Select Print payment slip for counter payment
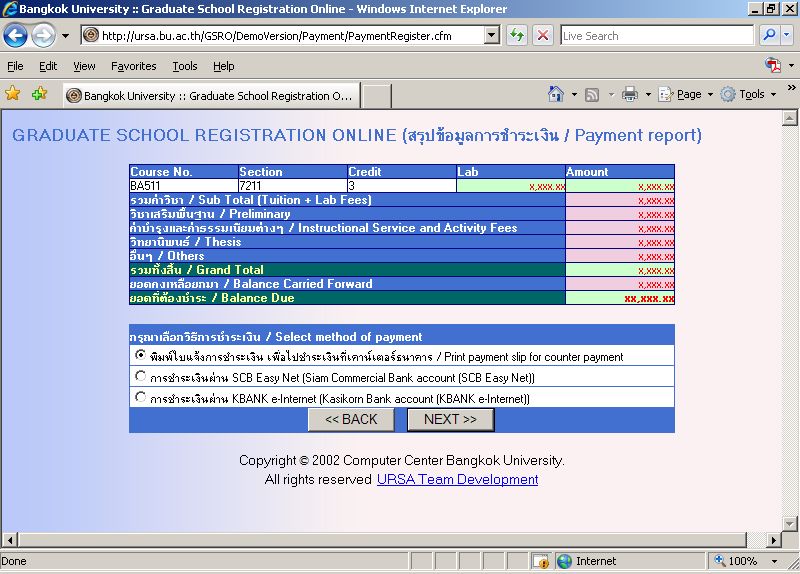This screenshot has width=800, height=574. (140, 355)
